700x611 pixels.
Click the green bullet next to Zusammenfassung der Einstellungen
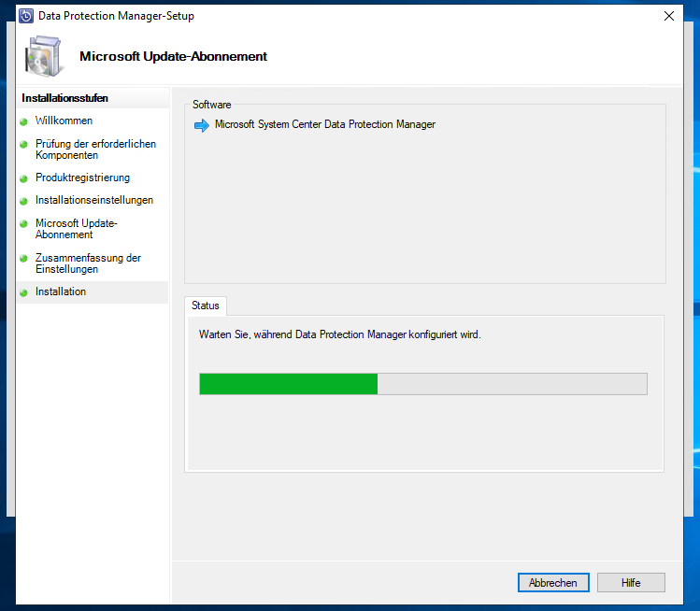(23, 259)
